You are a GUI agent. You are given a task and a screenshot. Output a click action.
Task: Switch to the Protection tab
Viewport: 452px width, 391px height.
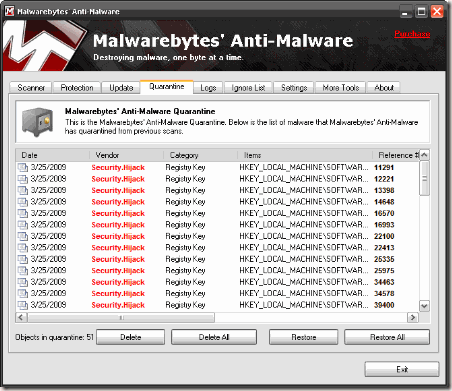click(x=77, y=88)
